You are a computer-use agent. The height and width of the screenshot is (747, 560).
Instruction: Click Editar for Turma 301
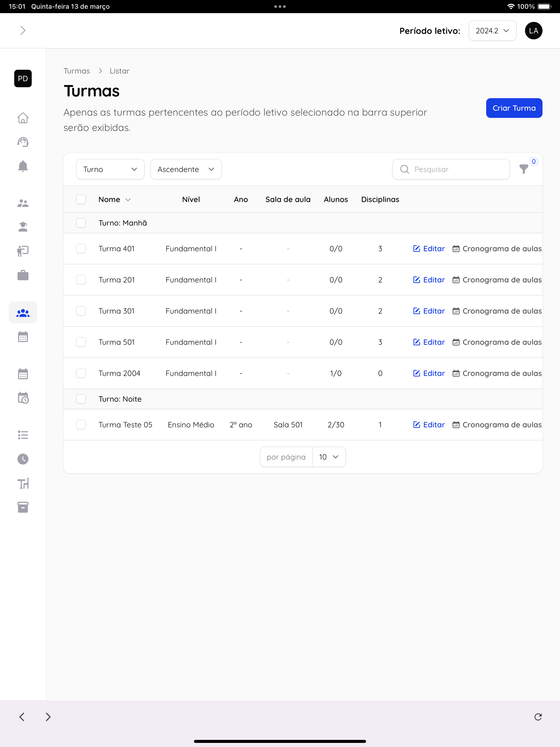(428, 311)
